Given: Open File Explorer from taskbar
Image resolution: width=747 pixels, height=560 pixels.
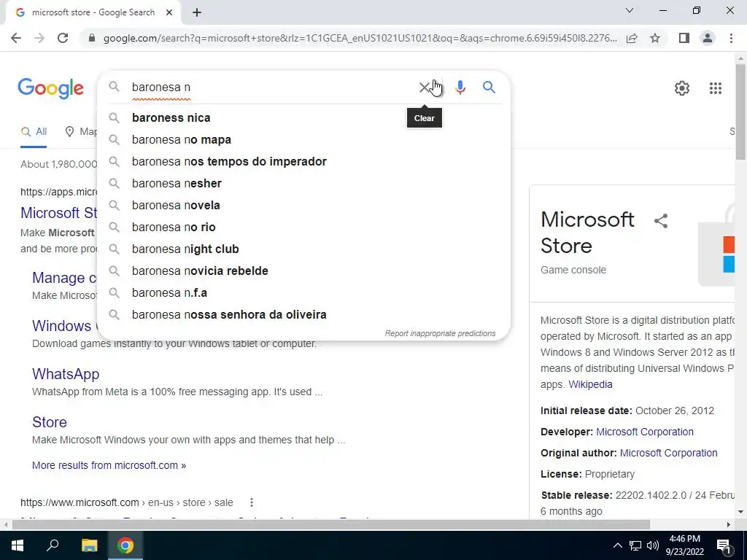Looking at the screenshot, I should 89,545.
